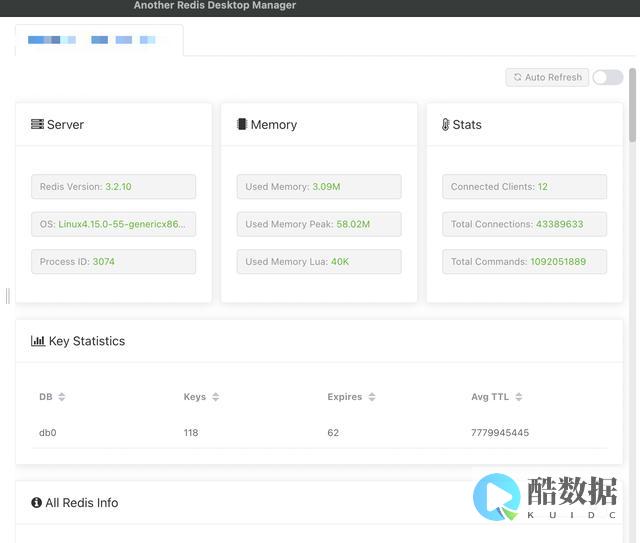Select the Used Memory Peak 58.02M field
The width and height of the screenshot is (640, 543).
319,224
